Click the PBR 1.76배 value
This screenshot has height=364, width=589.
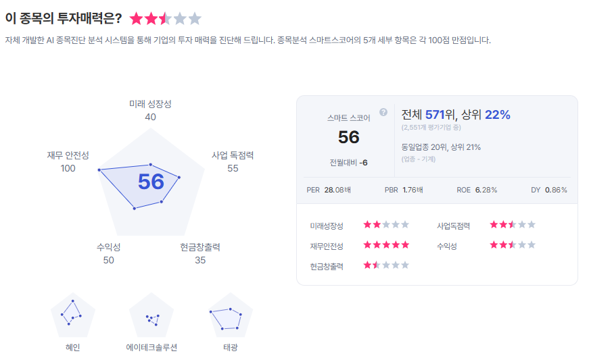pos(413,190)
